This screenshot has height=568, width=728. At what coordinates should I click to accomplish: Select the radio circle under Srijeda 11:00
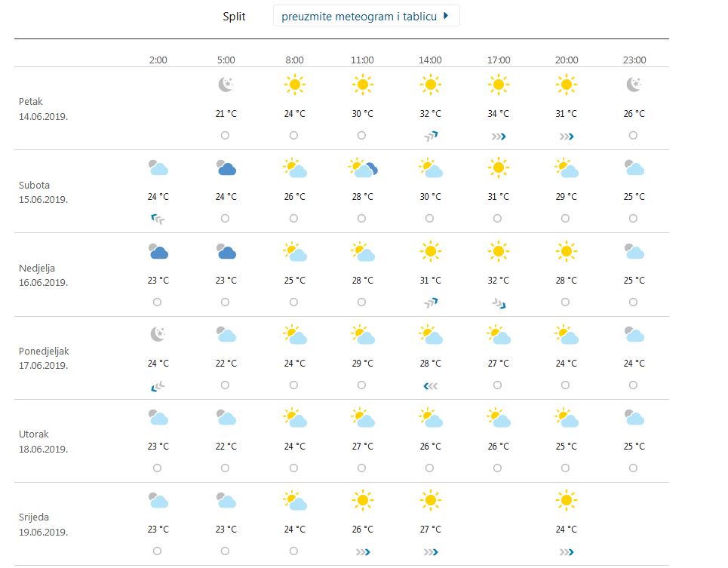[362, 551]
